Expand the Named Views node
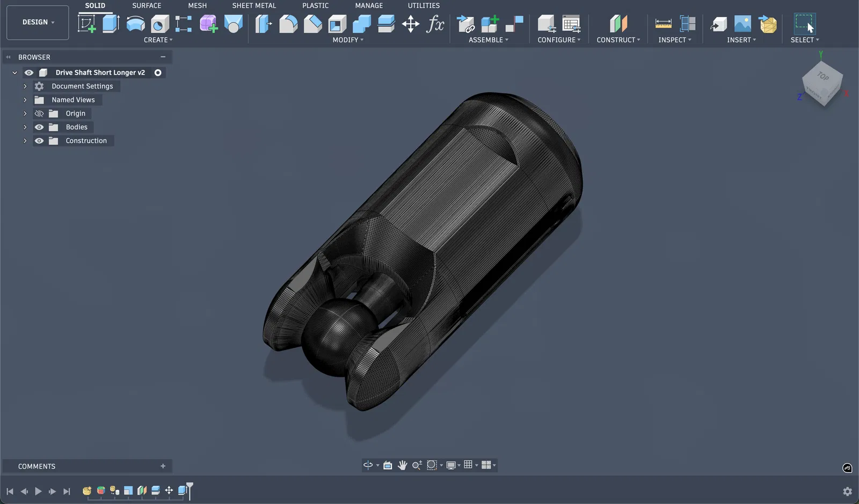This screenshot has width=859, height=504. point(25,100)
